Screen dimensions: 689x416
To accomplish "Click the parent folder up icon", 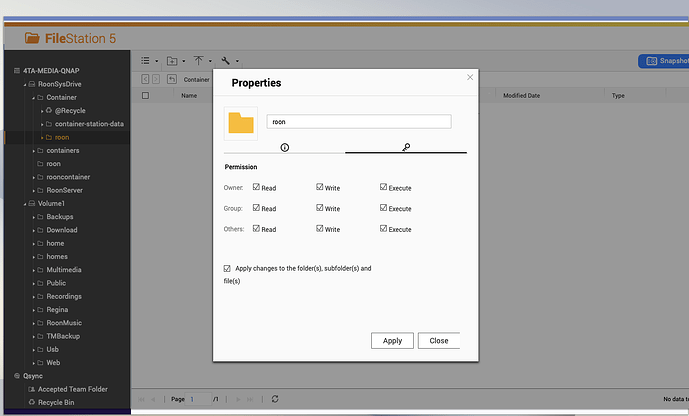I will tap(172, 79).
